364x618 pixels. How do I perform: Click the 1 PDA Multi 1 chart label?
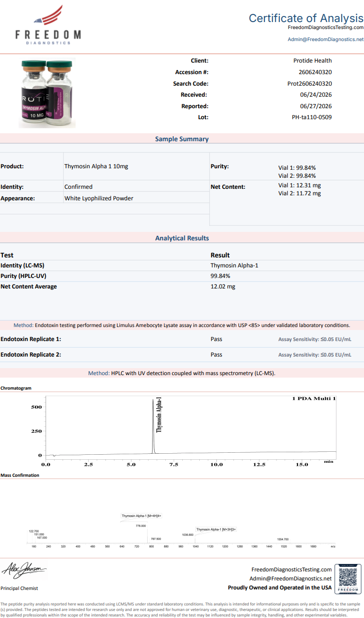click(314, 399)
